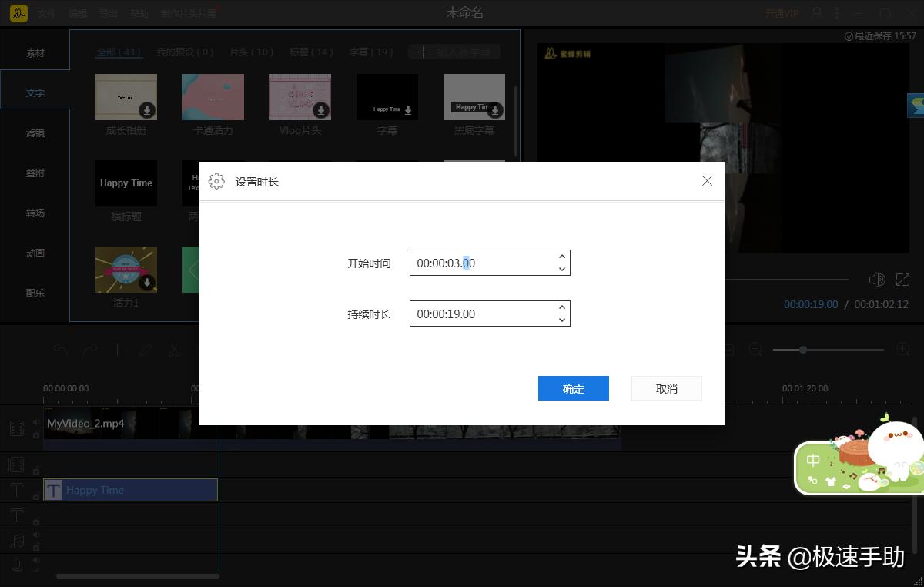Click the user account icon in title bar
The image size is (924, 587).
(x=818, y=13)
